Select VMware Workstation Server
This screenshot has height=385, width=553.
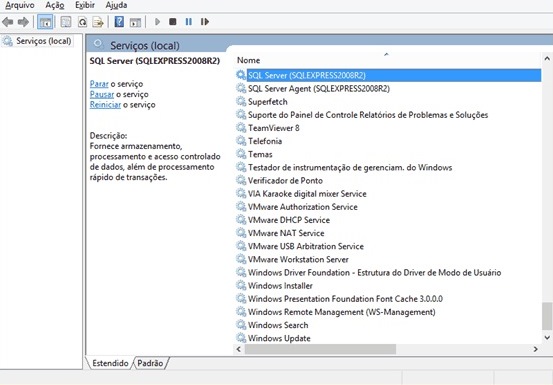tap(388, 259)
